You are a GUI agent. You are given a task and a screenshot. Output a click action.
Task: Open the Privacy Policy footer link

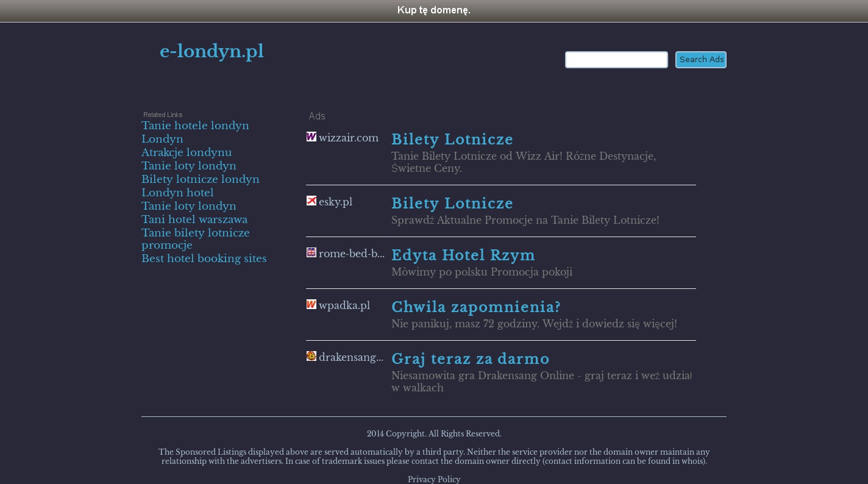[x=434, y=479]
